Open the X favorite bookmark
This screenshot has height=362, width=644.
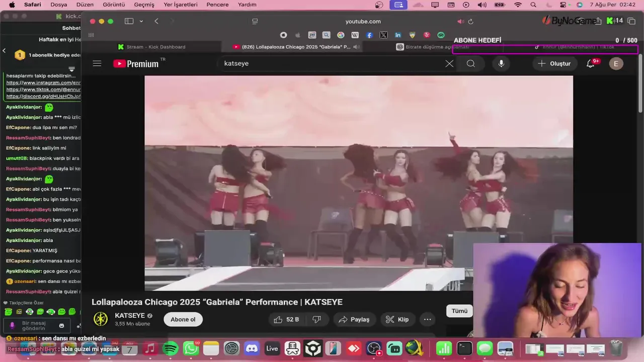click(x=384, y=35)
